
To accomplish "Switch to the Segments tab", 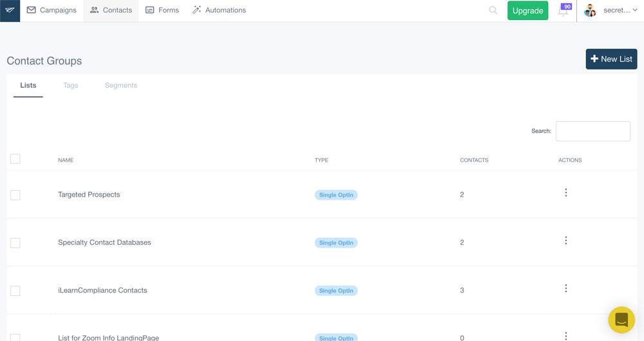I will 121,85.
